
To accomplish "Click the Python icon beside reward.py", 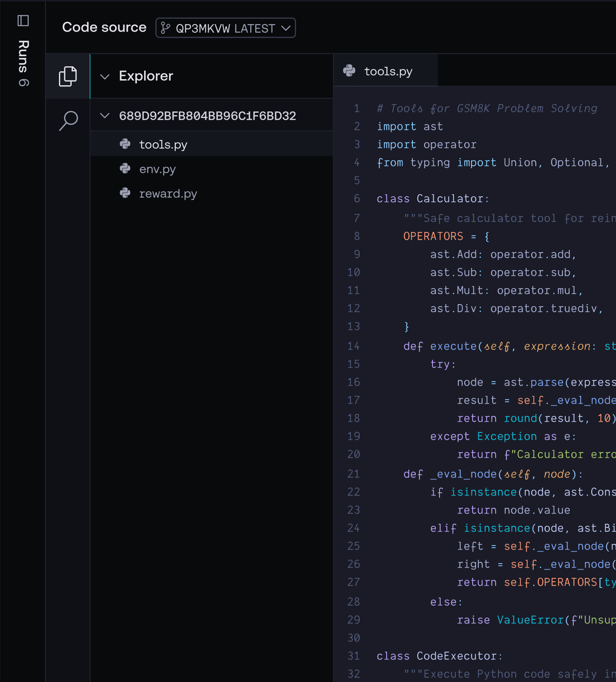I will pyautogui.click(x=125, y=193).
